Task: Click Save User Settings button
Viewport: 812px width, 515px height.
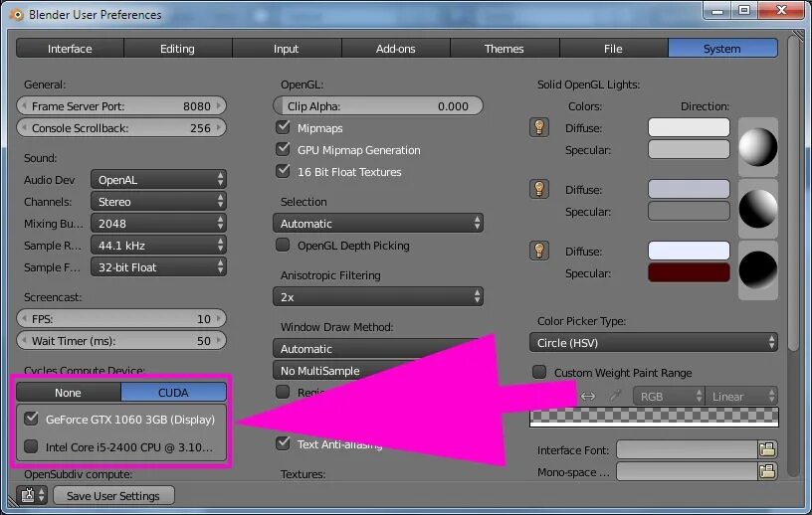Action: pos(113,495)
